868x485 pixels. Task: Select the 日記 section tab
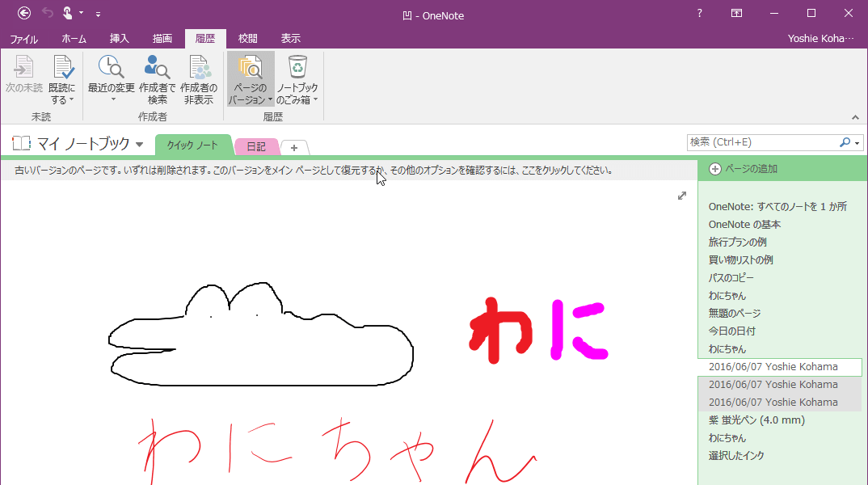[x=256, y=147]
